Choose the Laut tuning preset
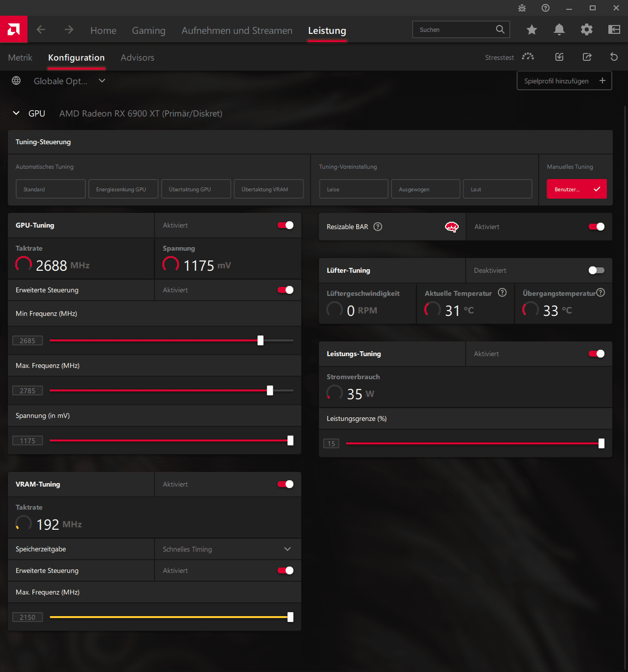Viewport: 628px width, 672px height. [x=497, y=189]
